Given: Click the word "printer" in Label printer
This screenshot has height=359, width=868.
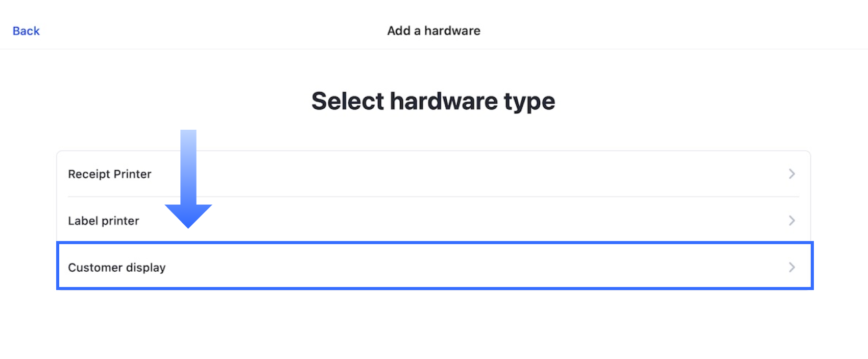Looking at the screenshot, I should point(120,221).
